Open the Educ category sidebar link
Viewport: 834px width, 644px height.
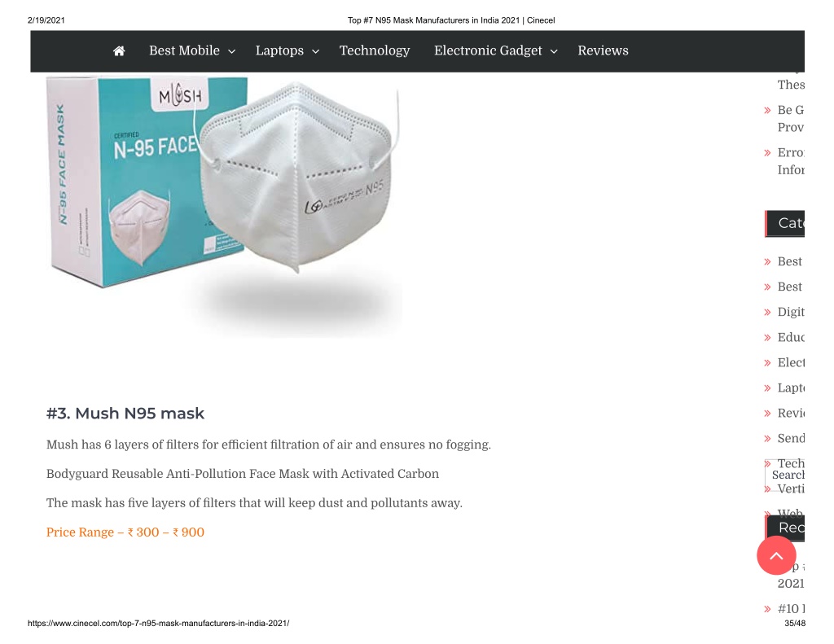pos(791,337)
